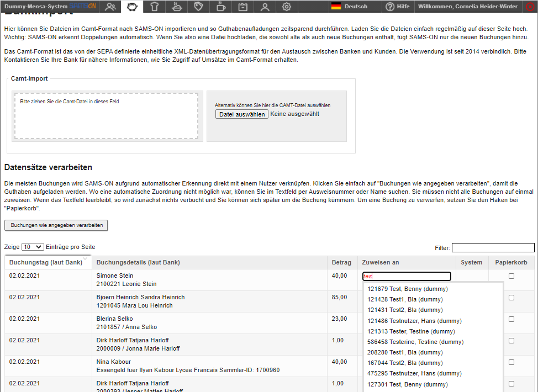Check Papierkorb for Bjoern Heinrich booking
The image size is (538, 392).
point(511,298)
